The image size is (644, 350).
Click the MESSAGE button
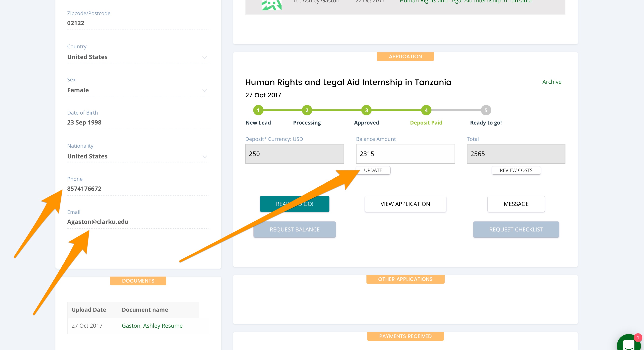point(516,204)
